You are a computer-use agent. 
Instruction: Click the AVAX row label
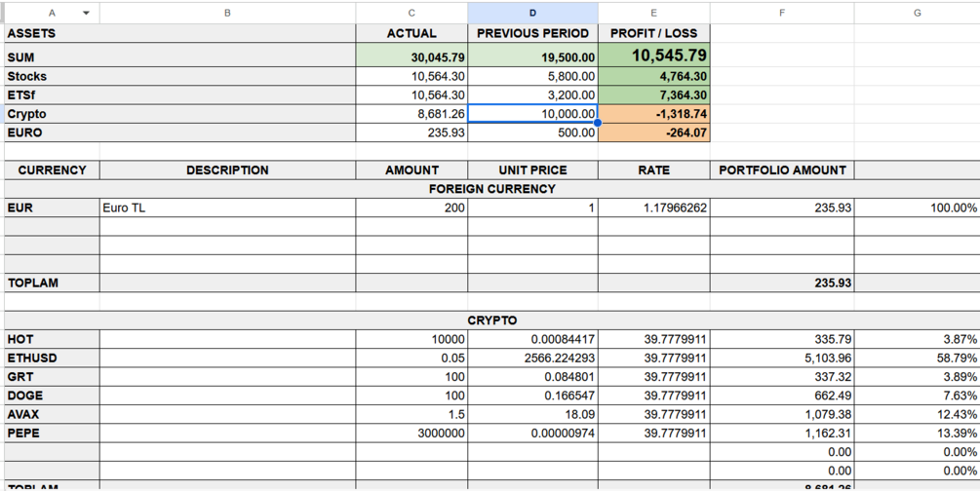click(x=52, y=414)
